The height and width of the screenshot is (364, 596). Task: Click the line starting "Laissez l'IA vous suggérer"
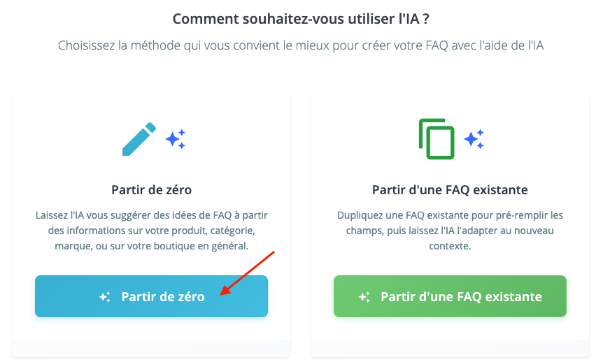coord(151,214)
